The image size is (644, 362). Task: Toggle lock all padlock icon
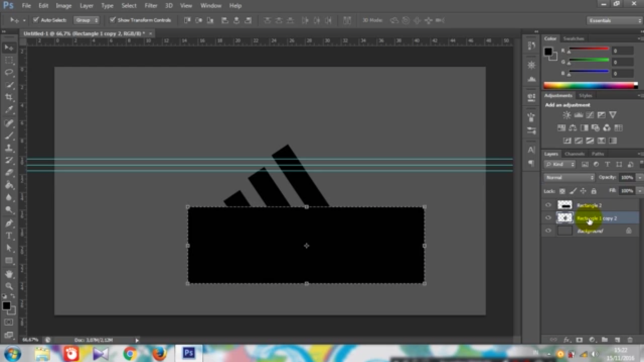pos(594,191)
